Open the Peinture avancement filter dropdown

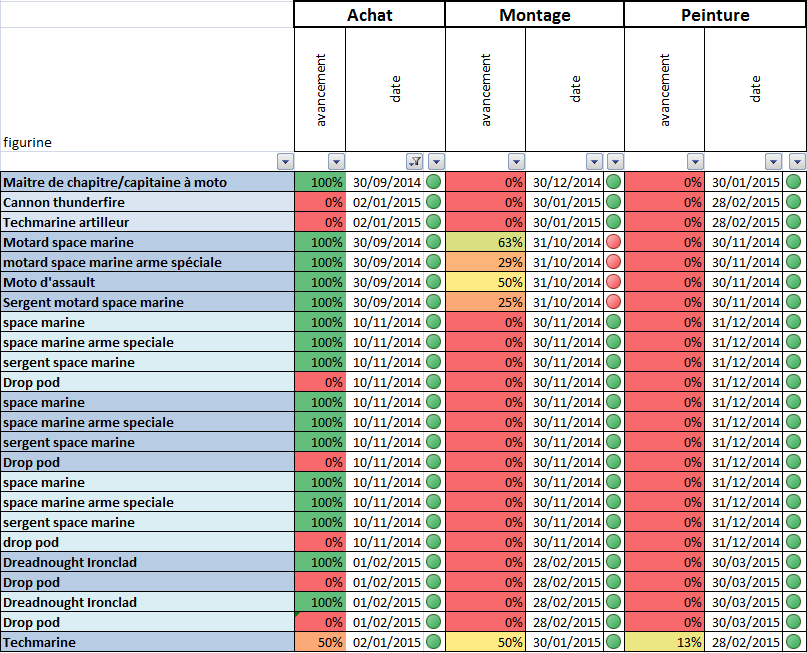[x=695, y=162]
